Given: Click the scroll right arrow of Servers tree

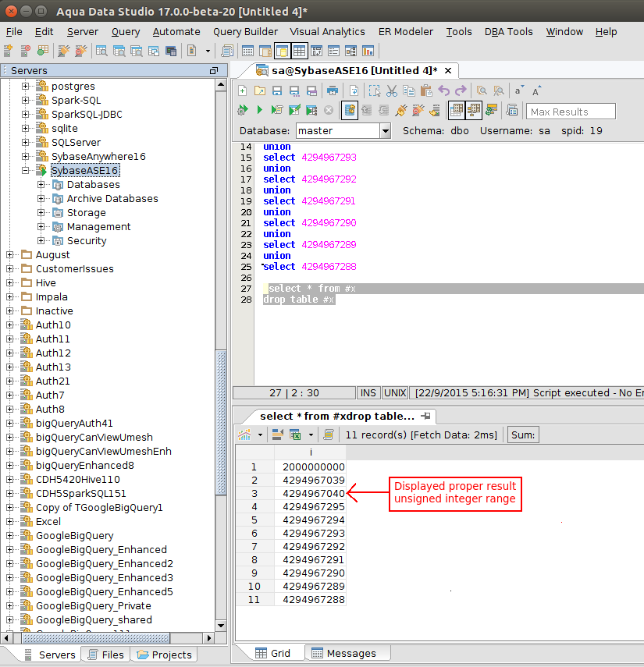Looking at the screenshot, I should 208,637.
